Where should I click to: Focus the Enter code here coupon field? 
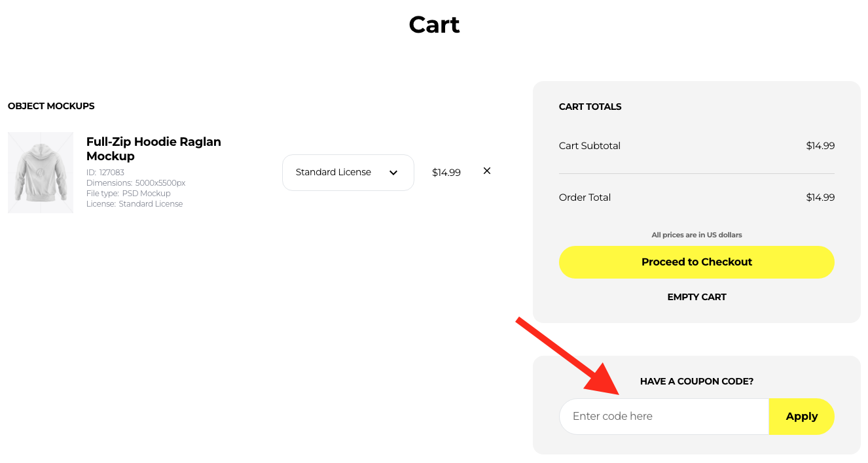664,417
